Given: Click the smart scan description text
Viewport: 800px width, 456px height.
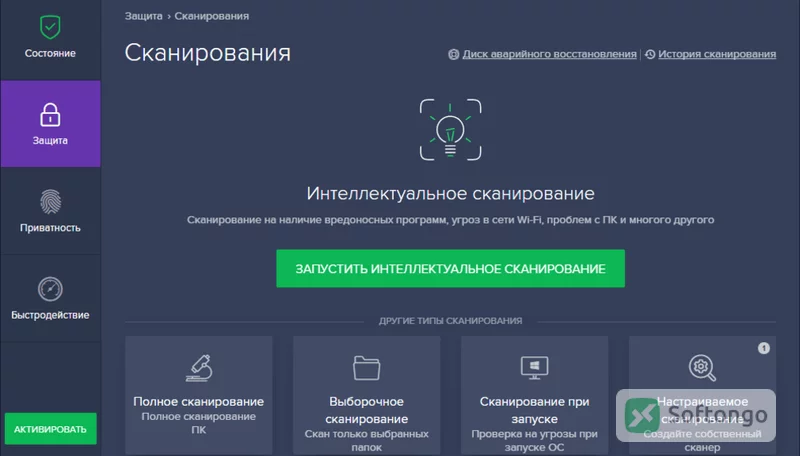Looking at the screenshot, I should [x=451, y=220].
